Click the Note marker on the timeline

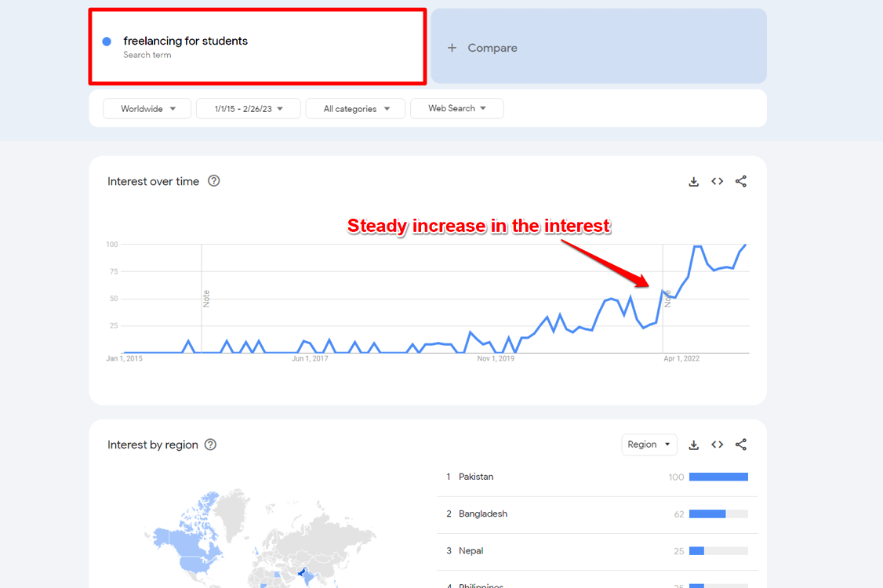point(205,299)
